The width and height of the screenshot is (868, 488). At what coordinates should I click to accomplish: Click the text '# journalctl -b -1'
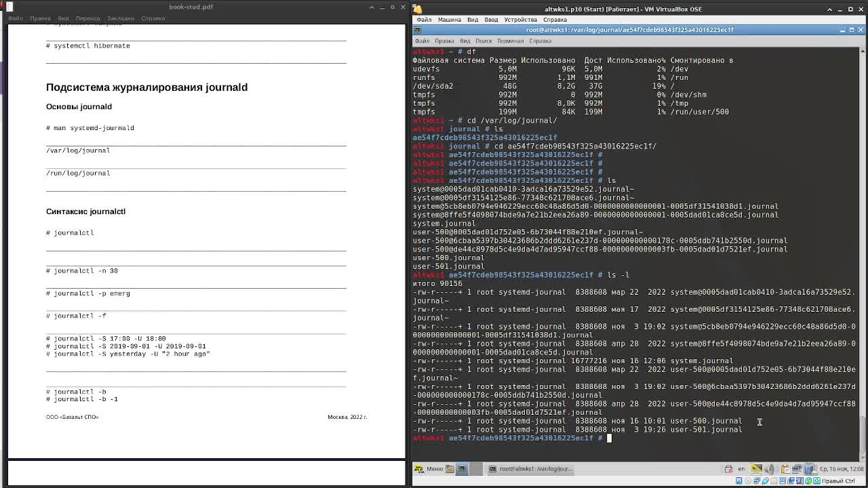(x=82, y=399)
